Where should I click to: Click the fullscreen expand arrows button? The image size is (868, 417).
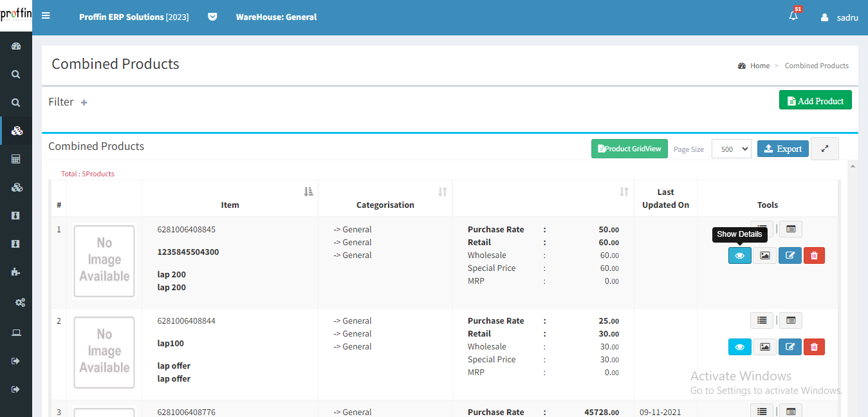pyautogui.click(x=825, y=149)
